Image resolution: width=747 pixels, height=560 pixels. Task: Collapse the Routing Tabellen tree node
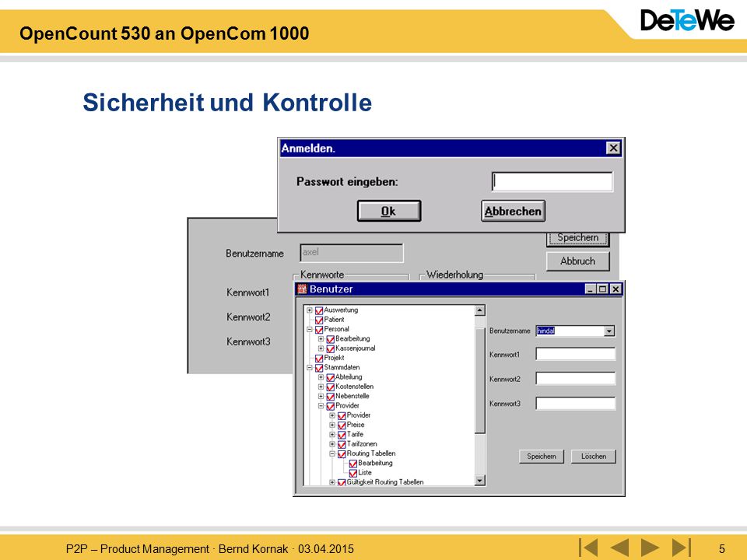click(x=332, y=453)
